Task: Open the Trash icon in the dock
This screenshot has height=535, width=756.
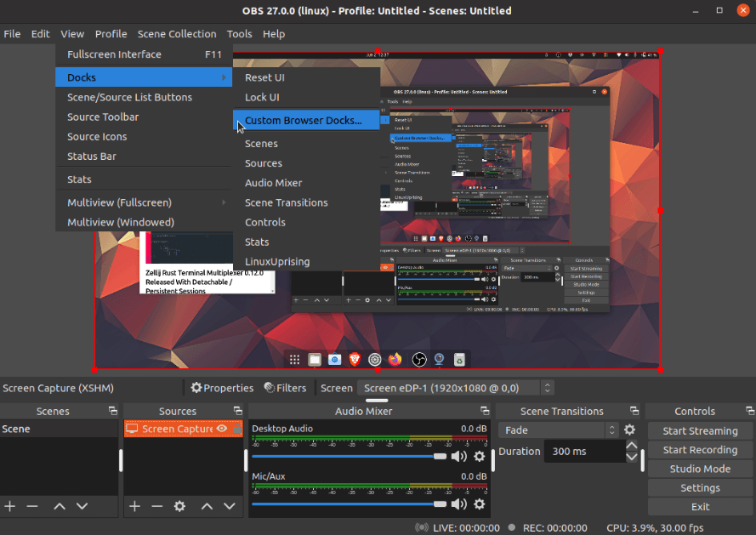Action: point(459,360)
